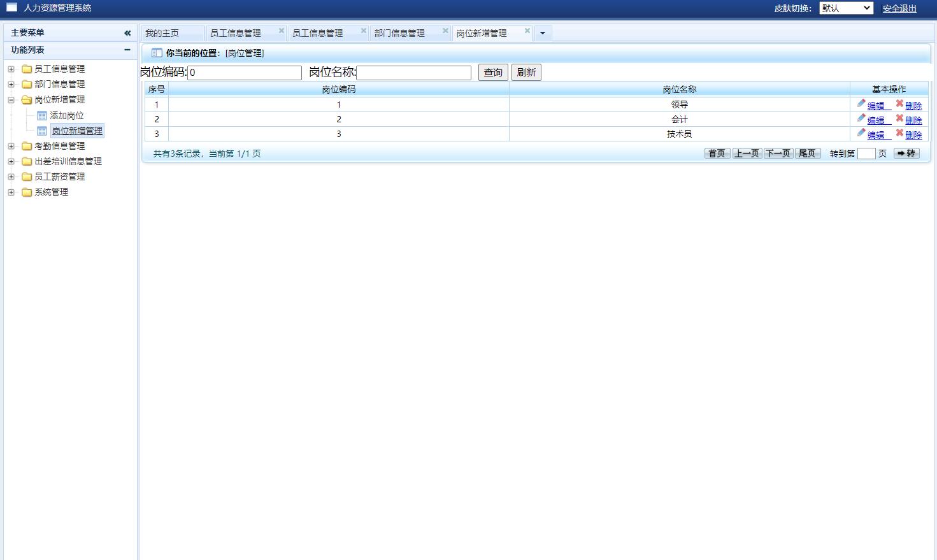Viewport: 937px width, 560px height.
Task: Click the 出差培训信息管理 folder icon
Action: (x=27, y=161)
